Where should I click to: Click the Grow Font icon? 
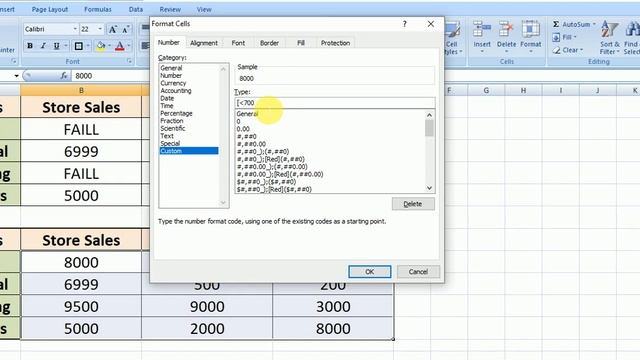tap(112, 29)
